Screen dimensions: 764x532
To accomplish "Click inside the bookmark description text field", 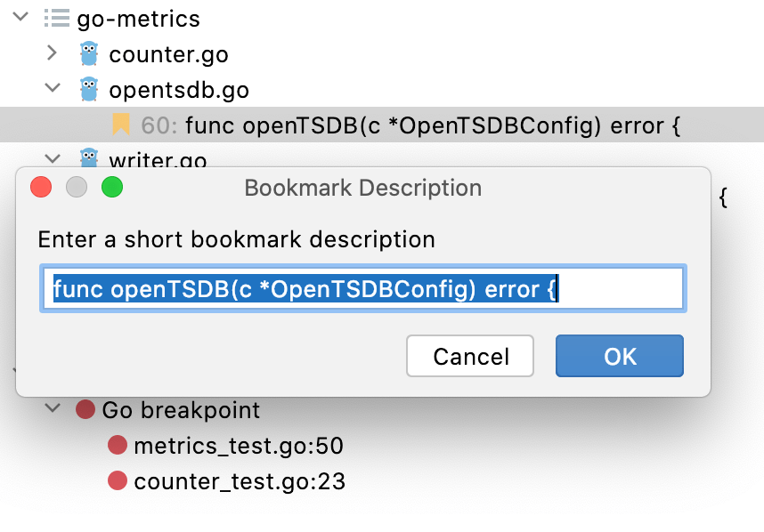I will [364, 287].
